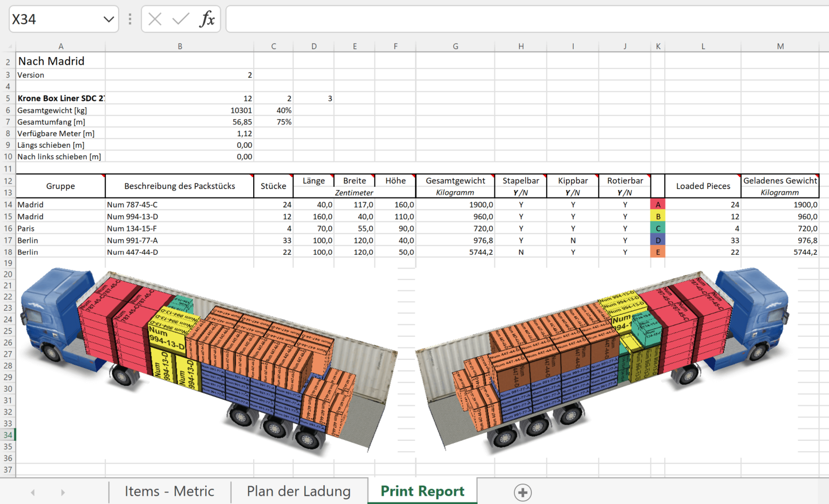Expand the Name Box dropdown arrow
This screenshot has height=504, width=829.
tap(108, 19)
